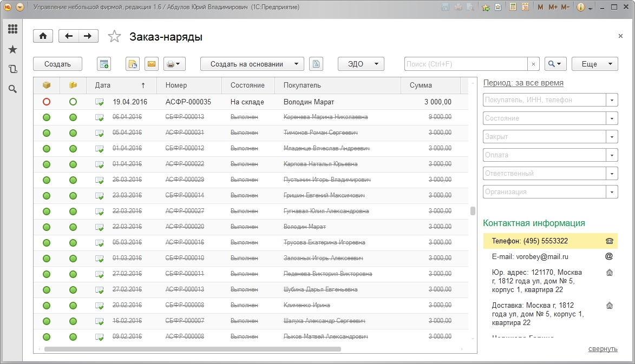This screenshot has width=635, height=364.
Task: Click the box icon column header
Action: [x=47, y=85]
